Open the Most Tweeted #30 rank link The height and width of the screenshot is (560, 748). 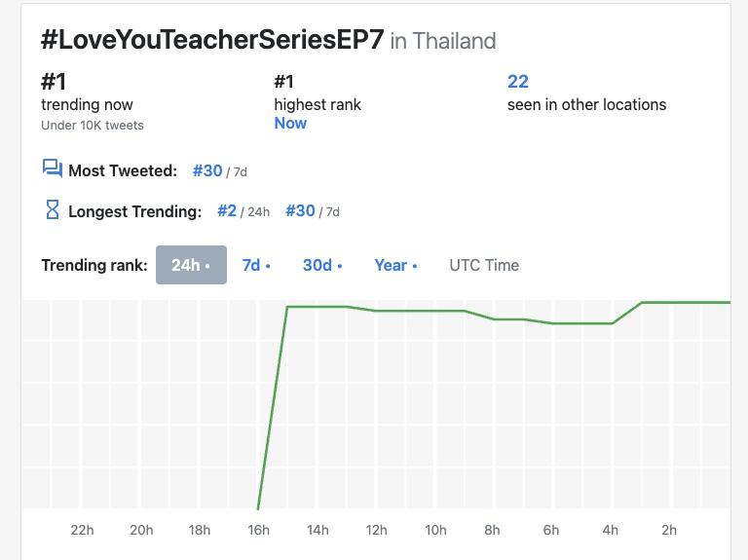click(207, 170)
